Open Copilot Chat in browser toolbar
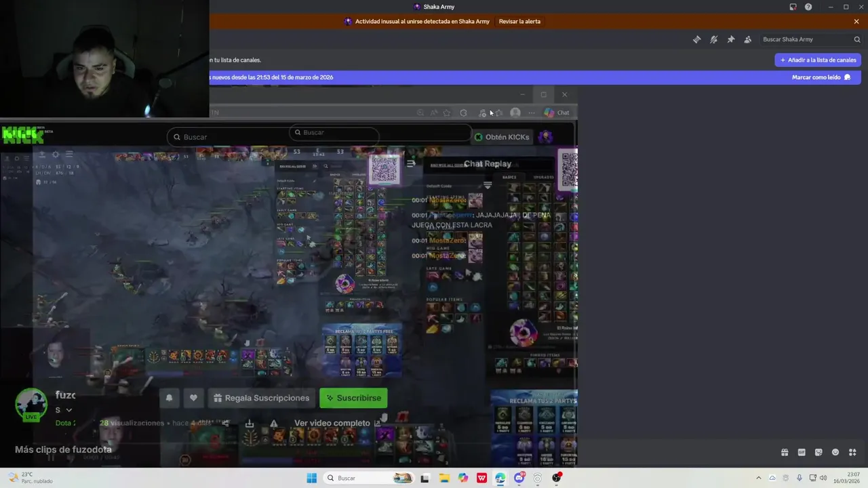The height and width of the screenshot is (488, 868). (556, 113)
